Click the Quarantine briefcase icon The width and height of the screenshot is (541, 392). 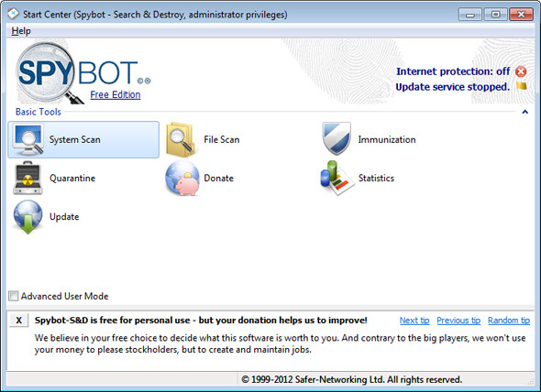click(28, 178)
